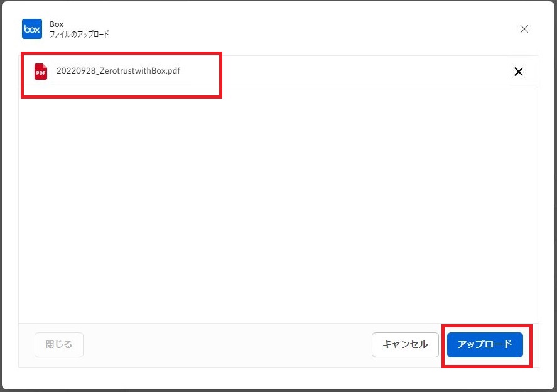Click the アップロード button

485,345
